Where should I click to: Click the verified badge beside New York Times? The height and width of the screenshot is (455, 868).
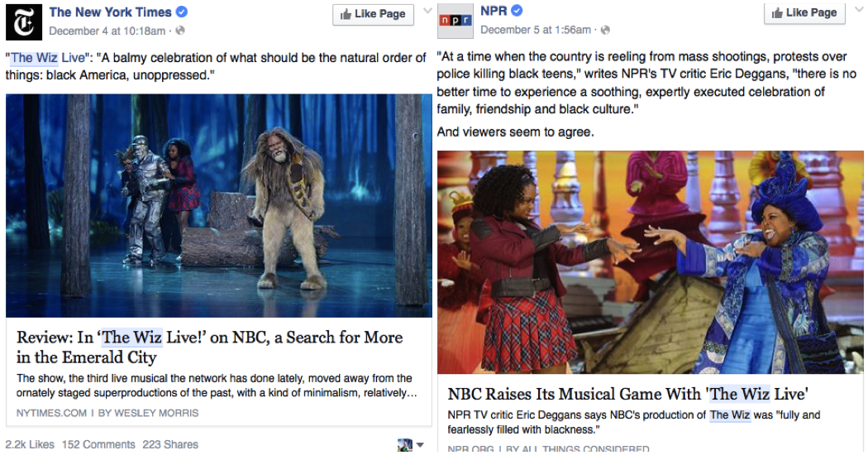(182, 11)
